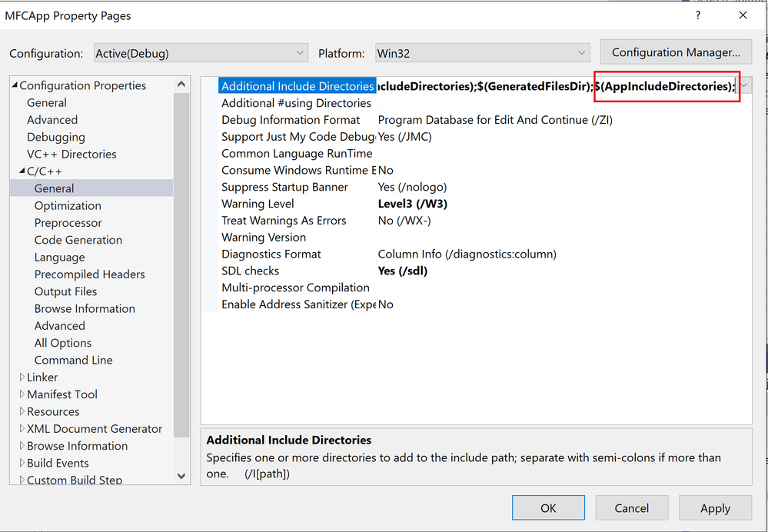Click the tree panel scrollbar thumb
Viewport: 768px width, 532px height.
[x=181, y=264]
